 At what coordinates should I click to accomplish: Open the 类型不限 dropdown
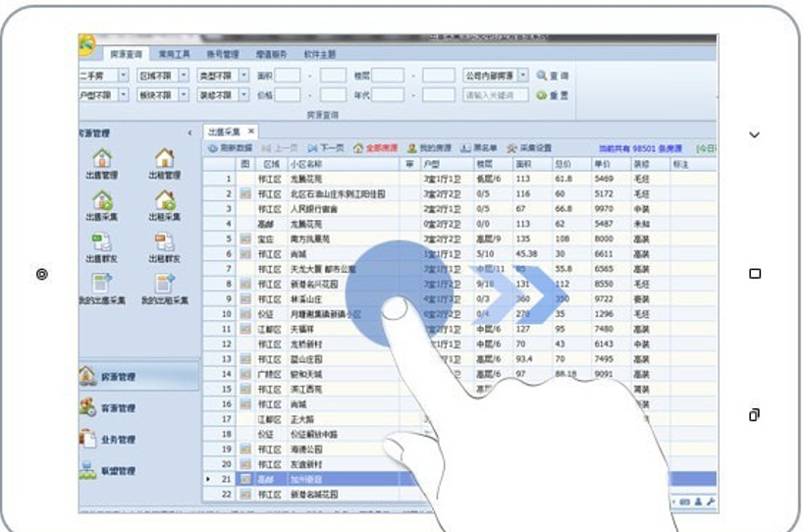(243, 76)
